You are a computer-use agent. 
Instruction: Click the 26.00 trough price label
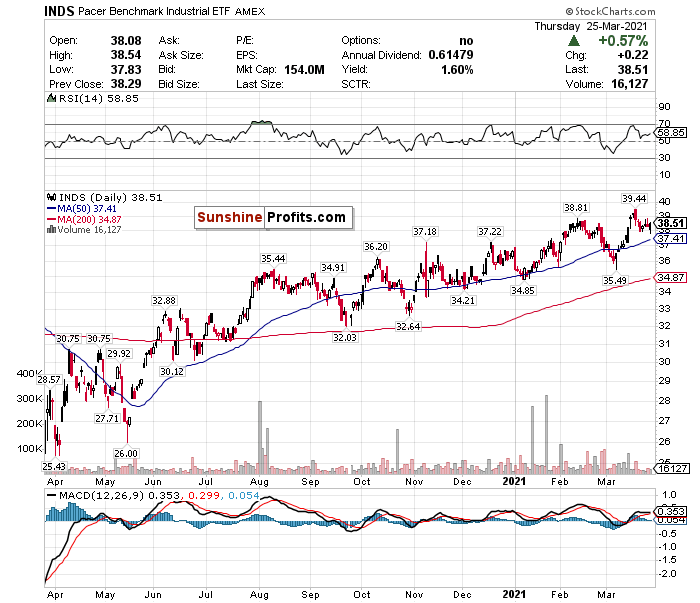tap(126, 454)
